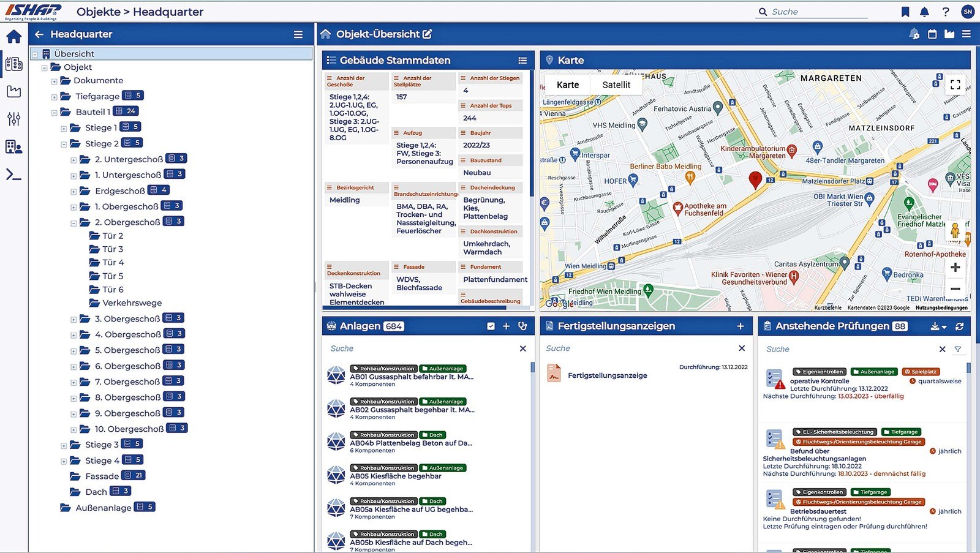Expand the 10. Obergeschoß node
Image resolution: width=980 pixels, height=553 pixels.
73,430
